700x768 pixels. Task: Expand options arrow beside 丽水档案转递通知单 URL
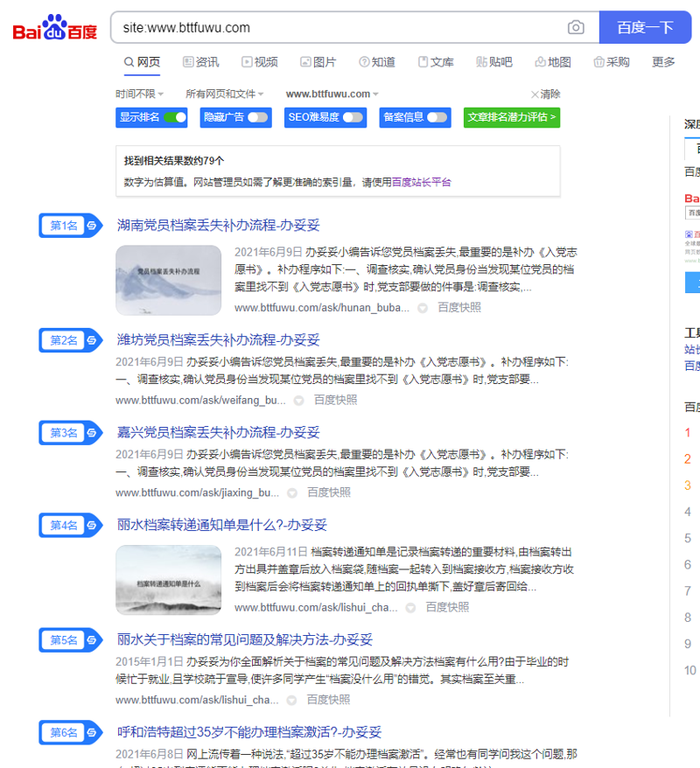(x=410, y=608)
